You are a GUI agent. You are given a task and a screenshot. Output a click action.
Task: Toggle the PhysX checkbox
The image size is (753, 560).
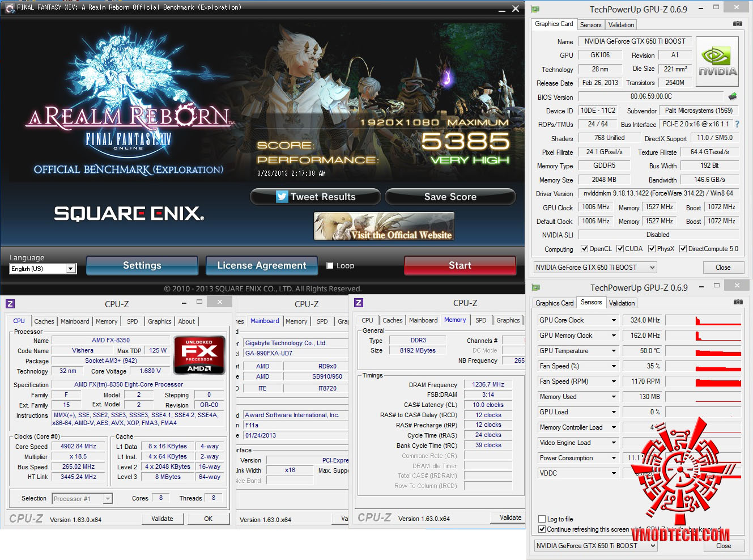click(x=652, y=249)
